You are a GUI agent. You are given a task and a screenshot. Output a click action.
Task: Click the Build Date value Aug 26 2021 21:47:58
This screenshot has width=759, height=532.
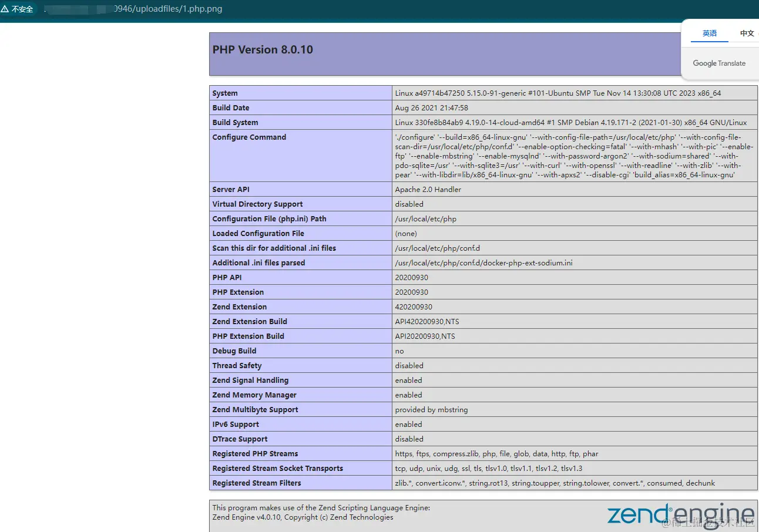pyautogui.click(x=432, y=108)
